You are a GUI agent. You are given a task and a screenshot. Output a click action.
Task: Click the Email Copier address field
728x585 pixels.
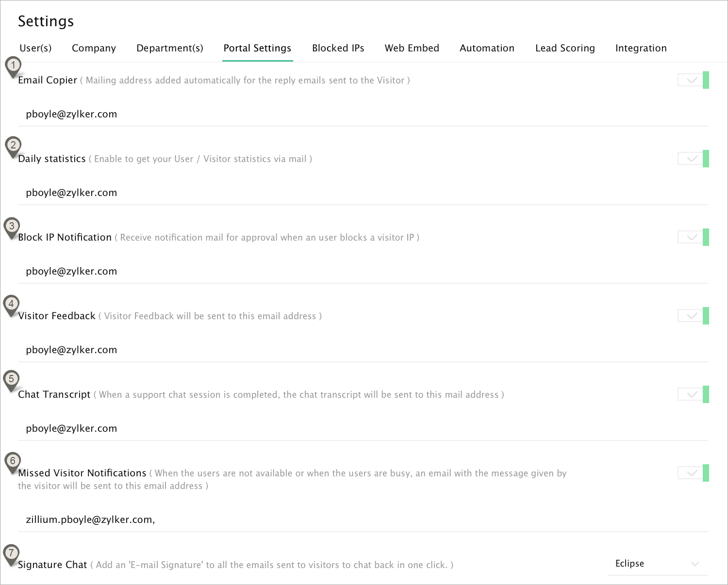pos(340,114)
